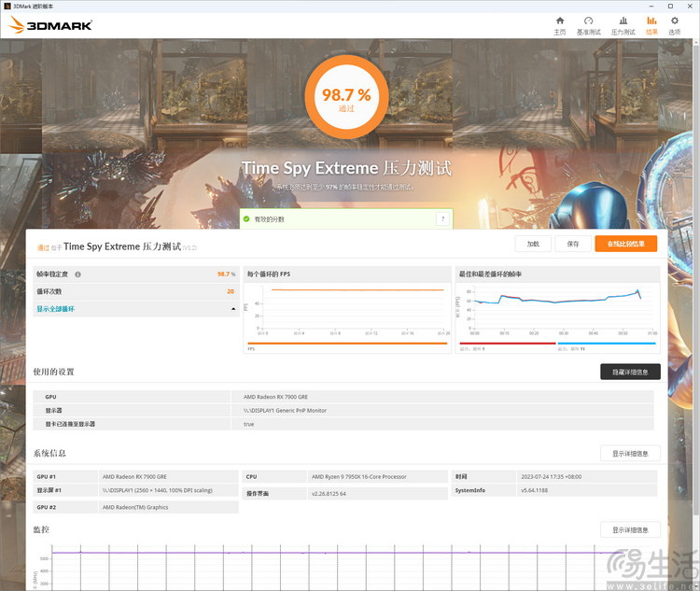Click the 98.7 % score circle
Viewport: 700px width, 591px height.
pos(346,97)
